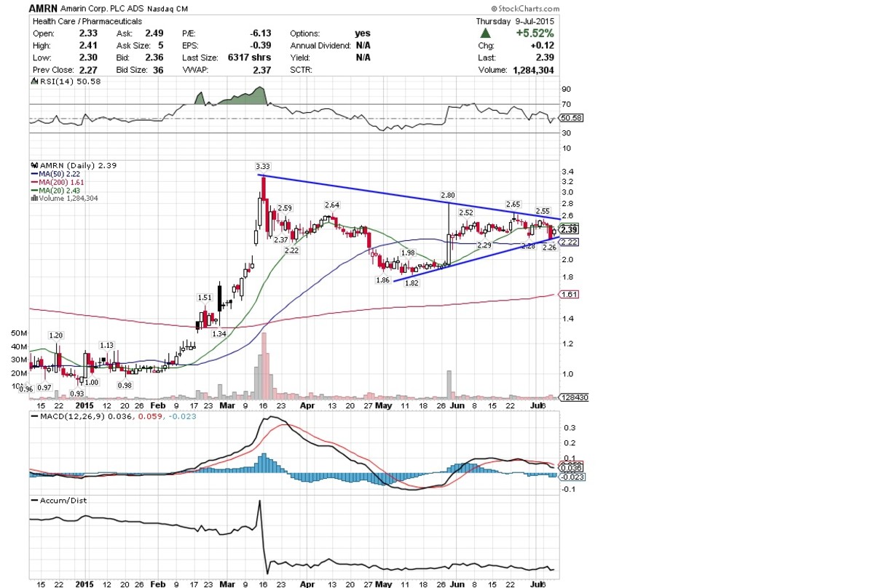Click the 1.20 December high label
Viewport: 874px width, 588px height.
(56, 335)
